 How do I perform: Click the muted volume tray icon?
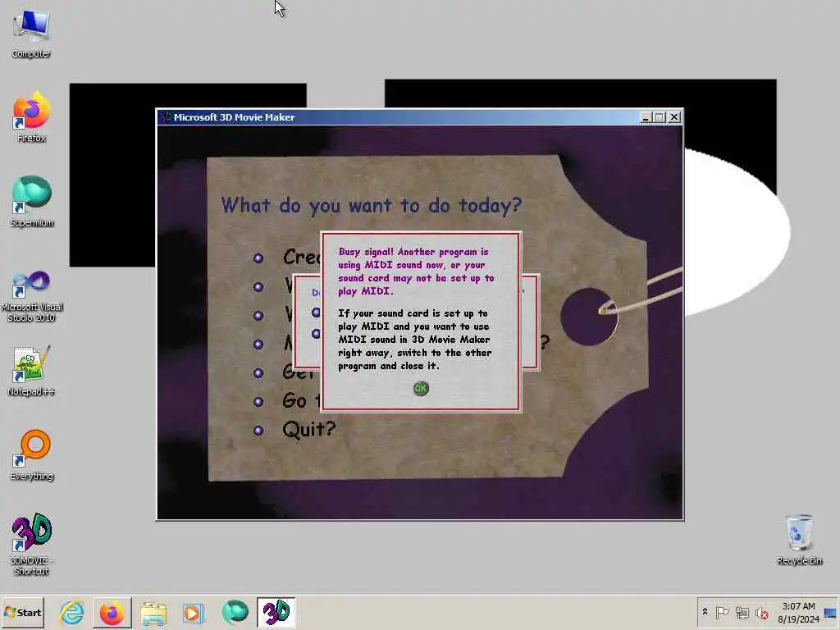[761, 612]
